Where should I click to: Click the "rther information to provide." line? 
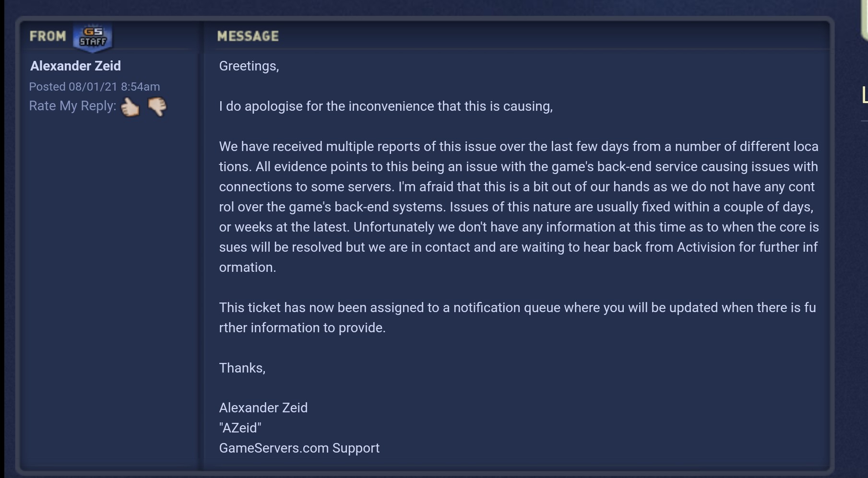[x=302, y=328]
